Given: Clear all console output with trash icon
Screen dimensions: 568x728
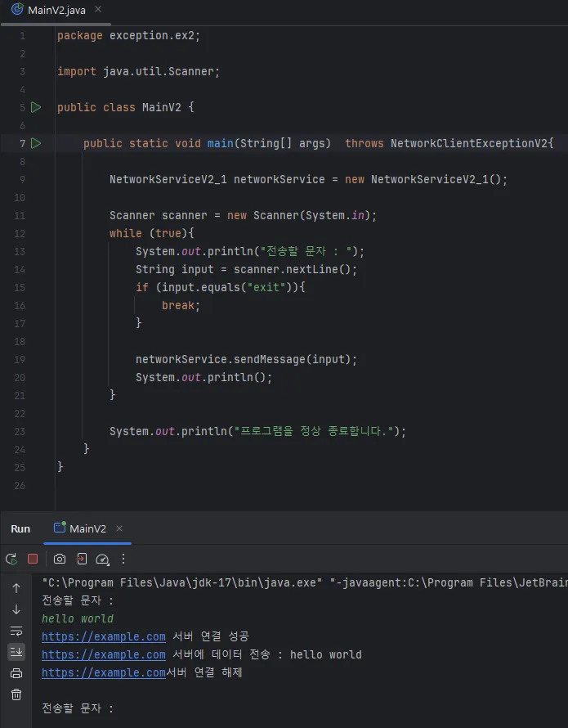Looking at the screenshot, I should [x=16, y=694].
